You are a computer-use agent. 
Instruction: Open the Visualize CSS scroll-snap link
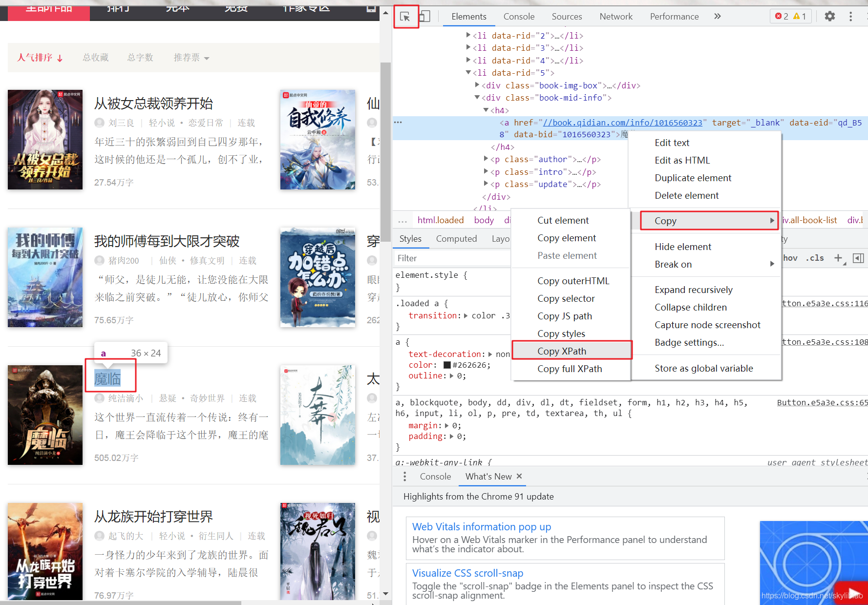467,573
